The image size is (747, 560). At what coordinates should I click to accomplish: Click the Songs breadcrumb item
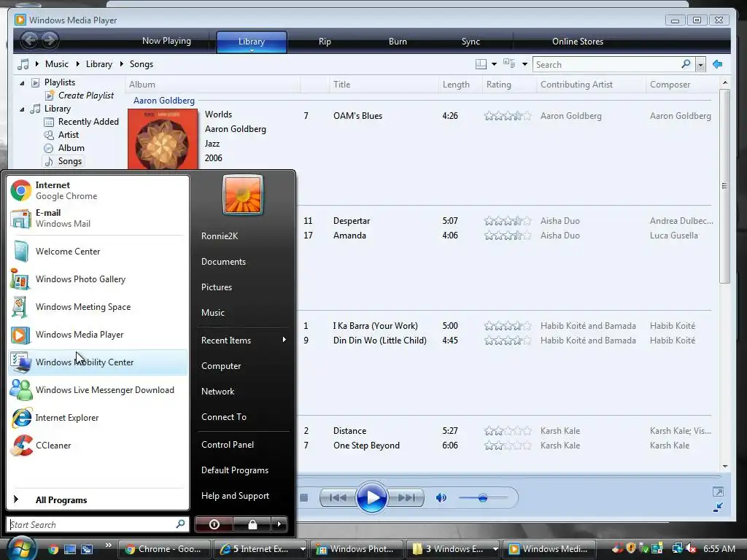[142, 64]
